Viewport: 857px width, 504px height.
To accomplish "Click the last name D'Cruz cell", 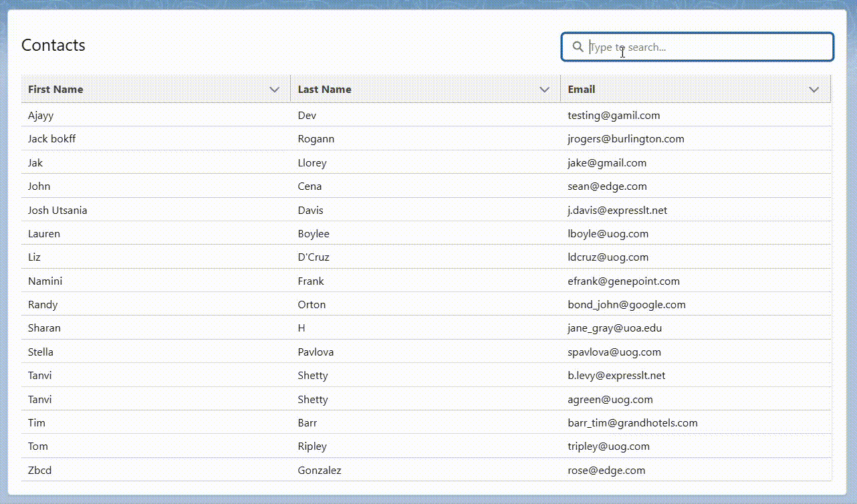I will 314,257.
